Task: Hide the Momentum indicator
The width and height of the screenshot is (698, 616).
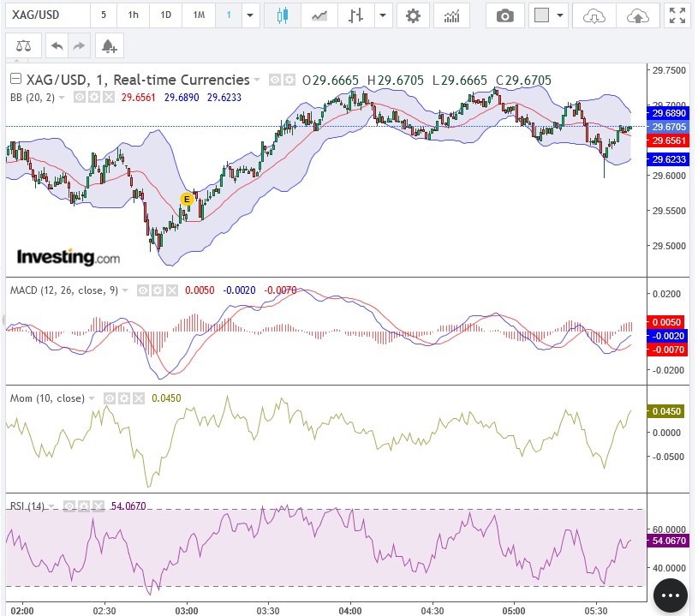Action: (x=109, y=398)
